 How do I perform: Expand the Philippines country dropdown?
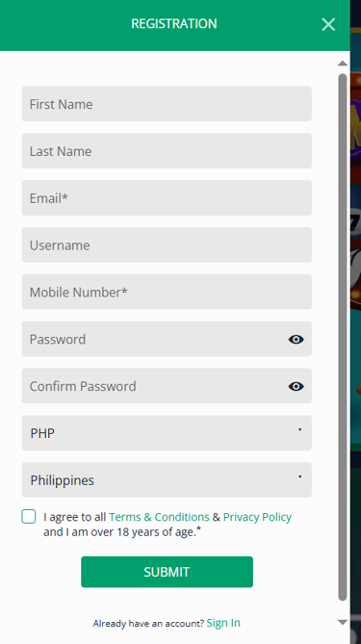point(167,479)
